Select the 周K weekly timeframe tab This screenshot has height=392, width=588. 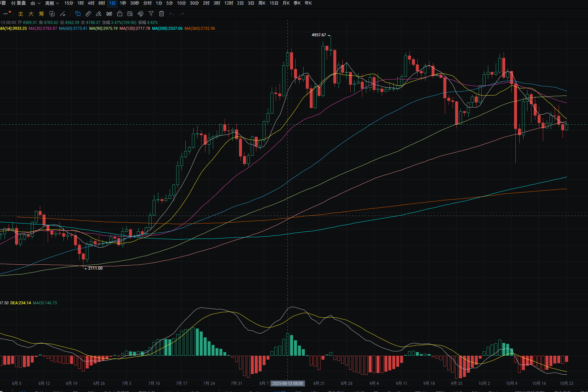pyautogui.click(x=262, y=3)
